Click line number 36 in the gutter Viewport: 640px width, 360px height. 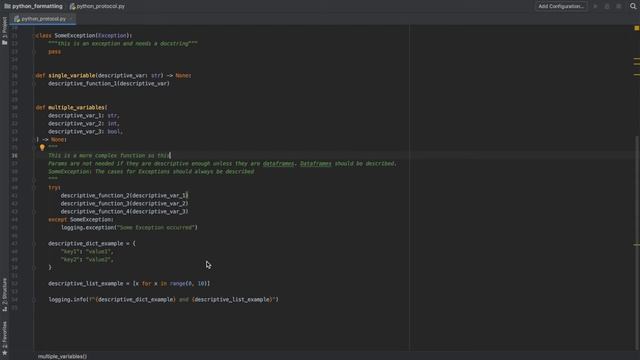pyautogui.click(x=14, y=156)
